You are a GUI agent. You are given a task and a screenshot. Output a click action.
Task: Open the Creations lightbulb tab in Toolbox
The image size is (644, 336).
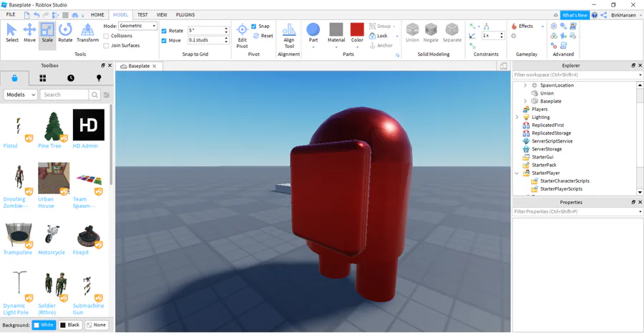click(99, 78)
